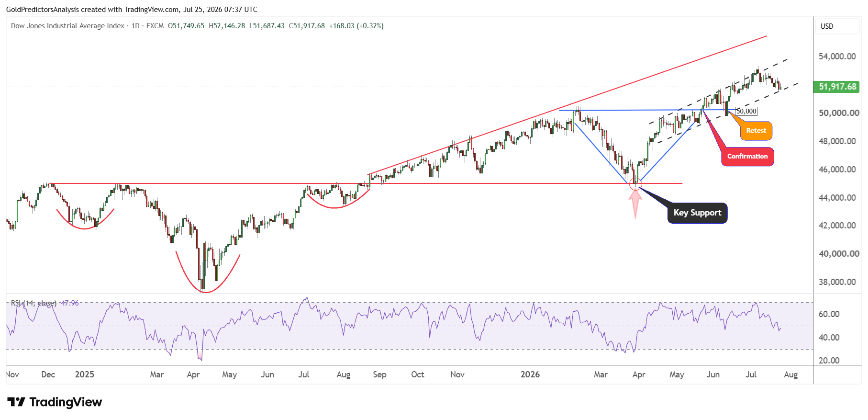Image resolution: width=868 pixels, height=420 pixels.
Task: Click the red Confirmation callout
Action: (747, 157)
